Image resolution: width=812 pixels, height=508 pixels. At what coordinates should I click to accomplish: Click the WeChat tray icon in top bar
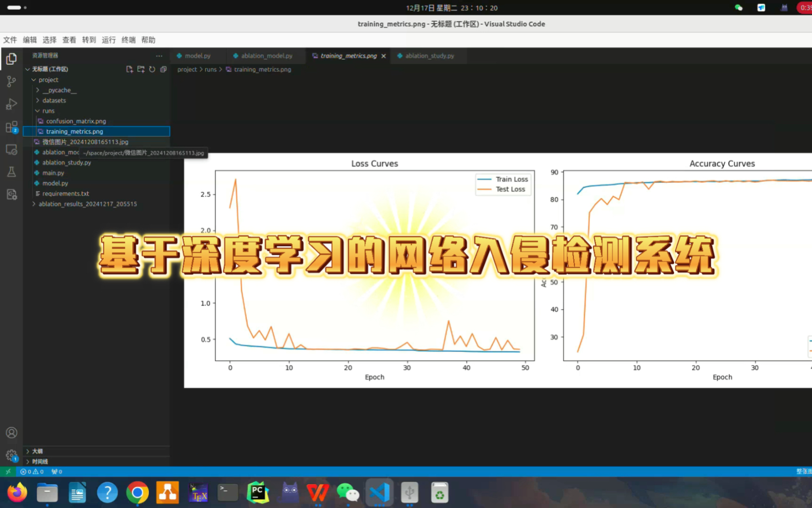pyautogui.click(x=739, y=8)
